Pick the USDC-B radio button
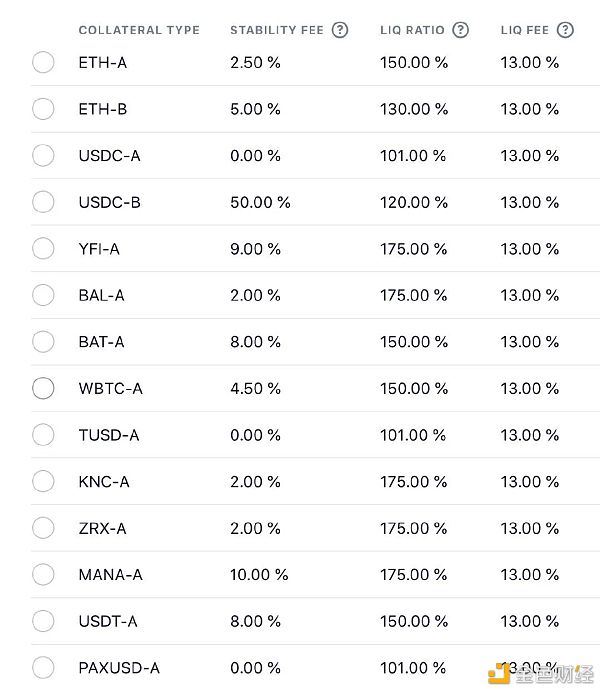 (x=43, y=202)
